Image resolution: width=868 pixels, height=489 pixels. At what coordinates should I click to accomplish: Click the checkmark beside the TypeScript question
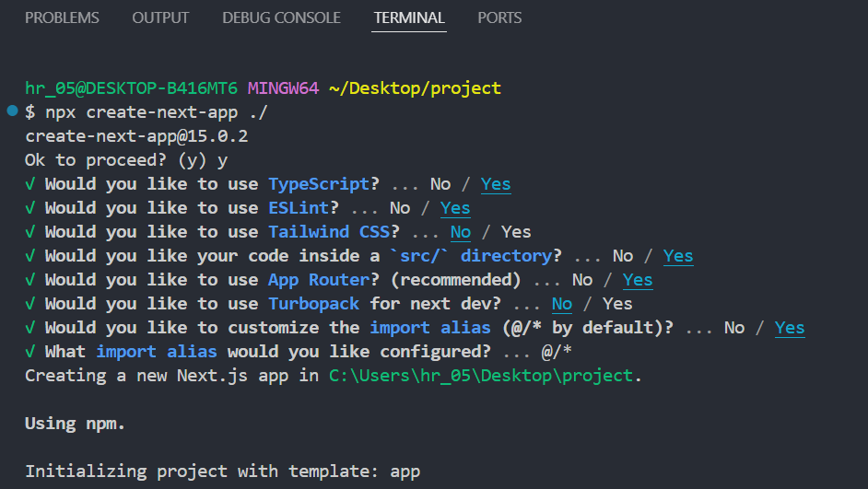tap(29, 184)
